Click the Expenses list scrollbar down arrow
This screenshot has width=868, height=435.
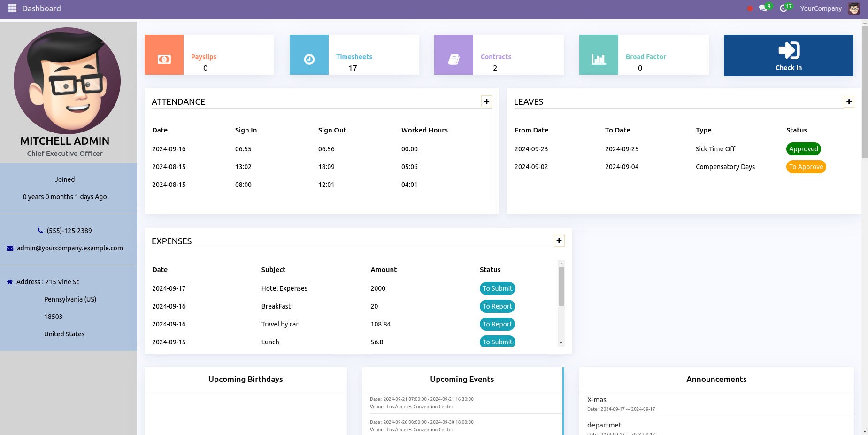pyautogui.click(x=561, y=343)
